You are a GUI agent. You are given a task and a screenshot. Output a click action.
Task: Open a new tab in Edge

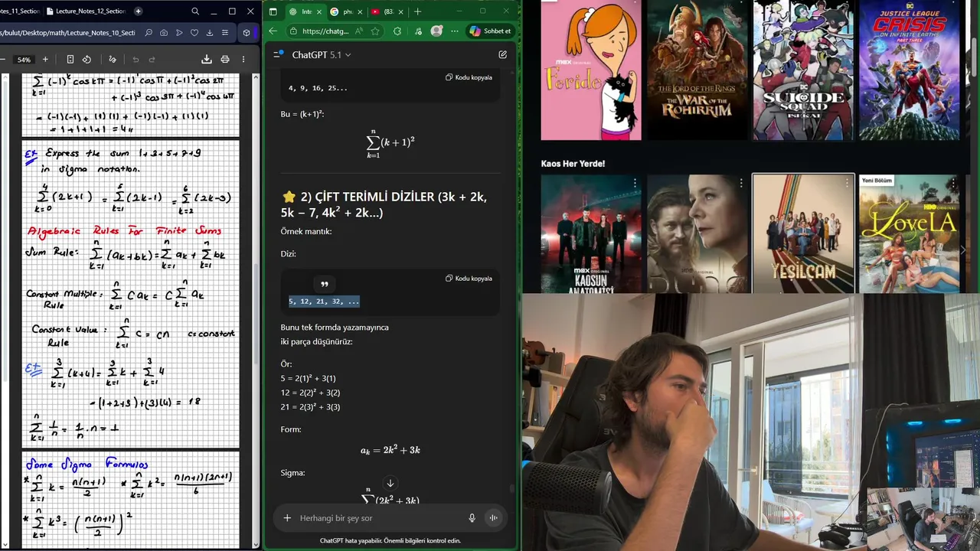coord(417,11)
